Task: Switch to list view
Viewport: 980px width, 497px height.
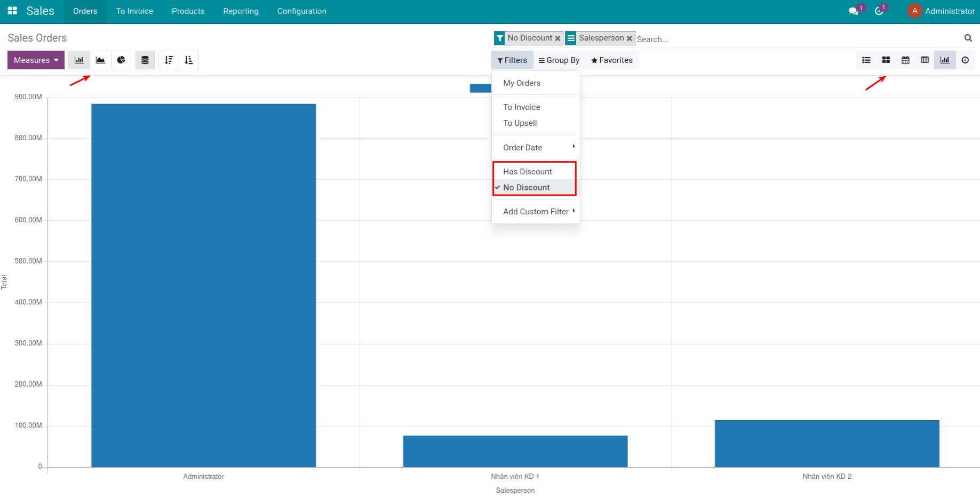Action: [x=866, y=60]
